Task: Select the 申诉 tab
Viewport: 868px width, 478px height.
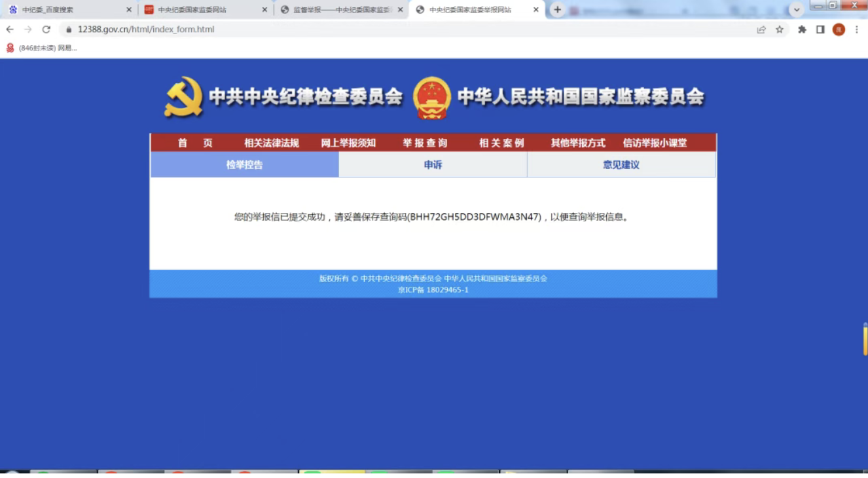Action: click(x=433, y=164)
